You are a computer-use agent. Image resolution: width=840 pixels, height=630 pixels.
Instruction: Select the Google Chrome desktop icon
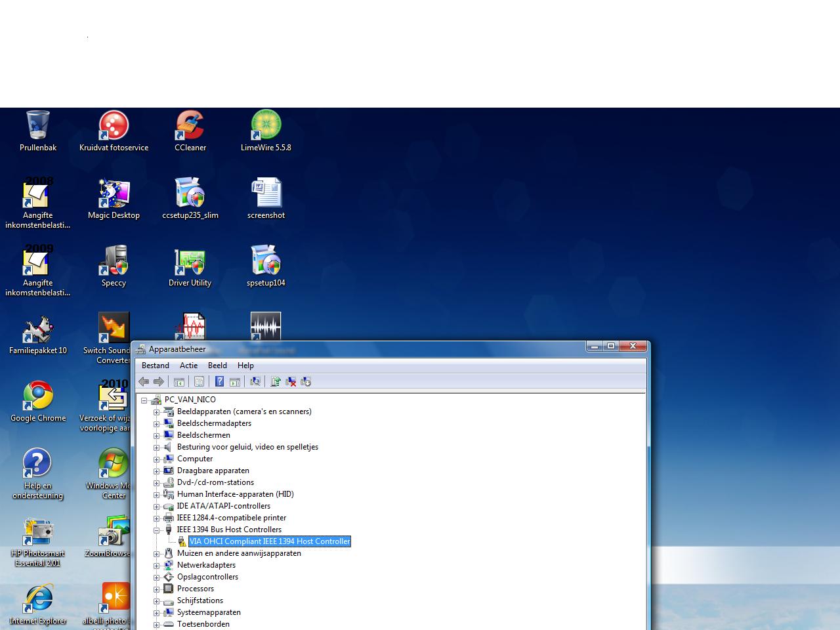38,402
